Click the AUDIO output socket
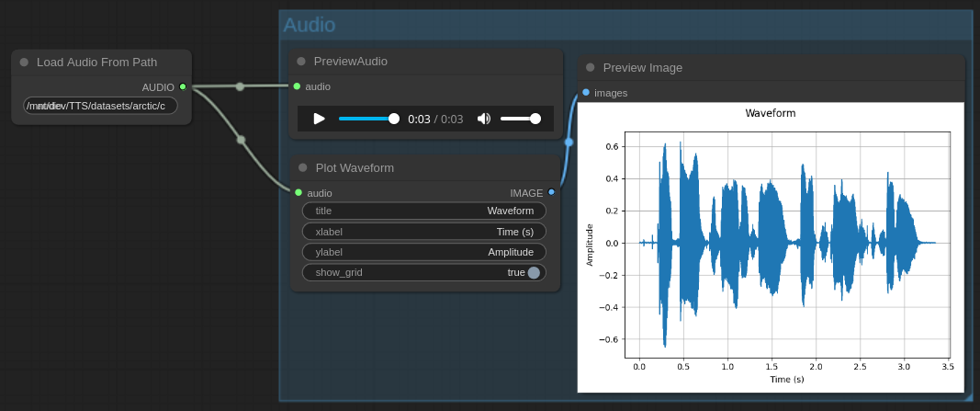This screenshot has height=411, width=980. click(x=183, y=87)
